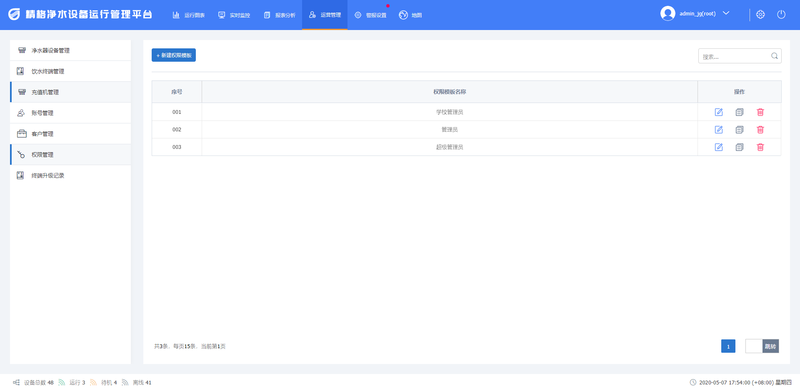
Task: Click the 设备总数 48 count text
Action: 38,382
